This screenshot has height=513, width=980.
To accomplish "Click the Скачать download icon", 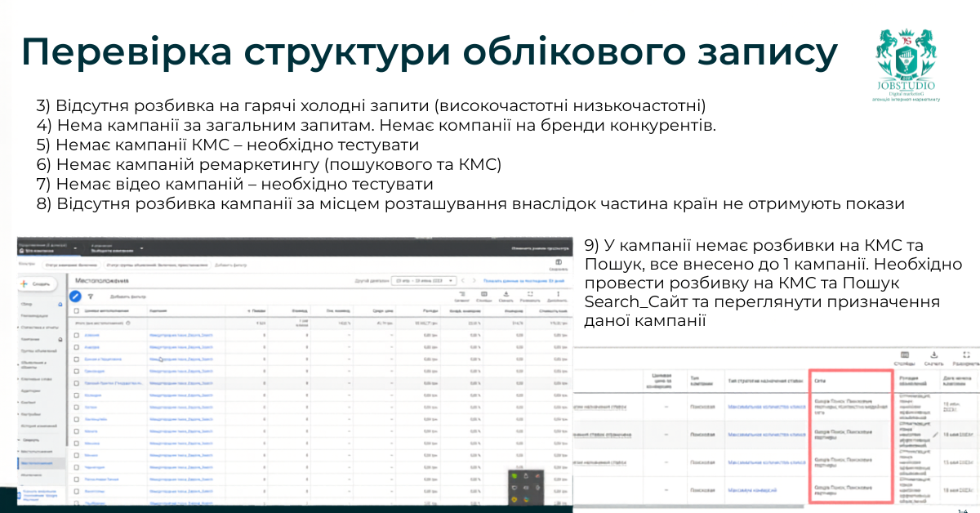I will click(505, 294).
